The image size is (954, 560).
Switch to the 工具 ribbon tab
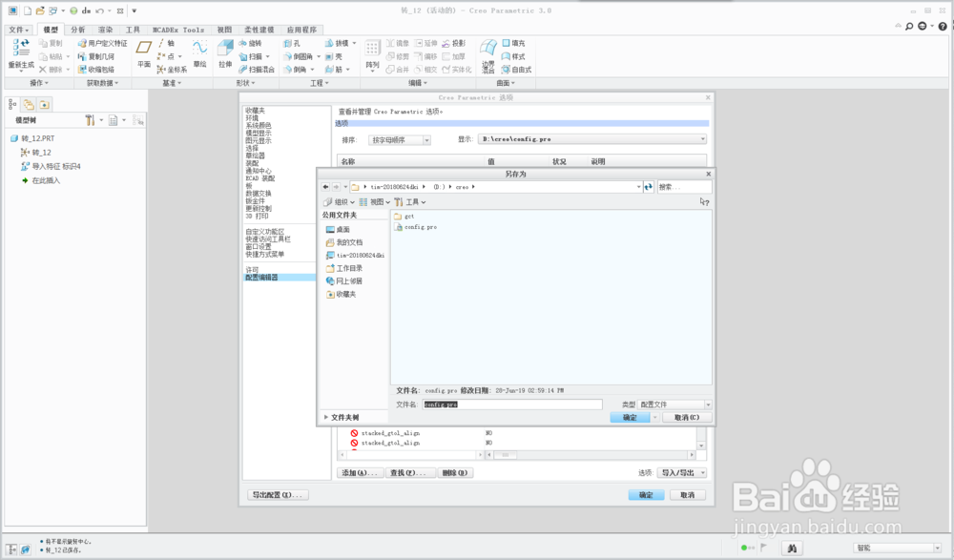click(x=133, y=30)
